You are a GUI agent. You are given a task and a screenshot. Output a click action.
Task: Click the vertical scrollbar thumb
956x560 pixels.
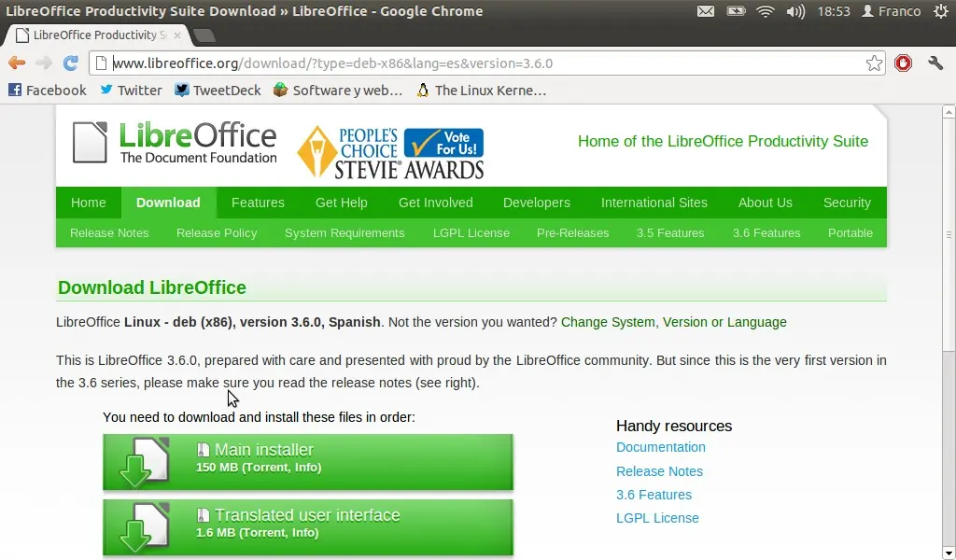coord(949,234)
